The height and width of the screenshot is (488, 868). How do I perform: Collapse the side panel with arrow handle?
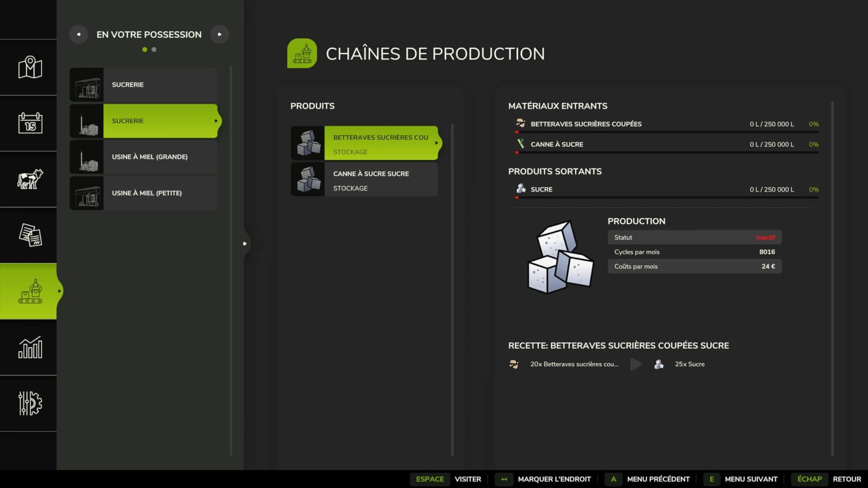coord(245,244)
